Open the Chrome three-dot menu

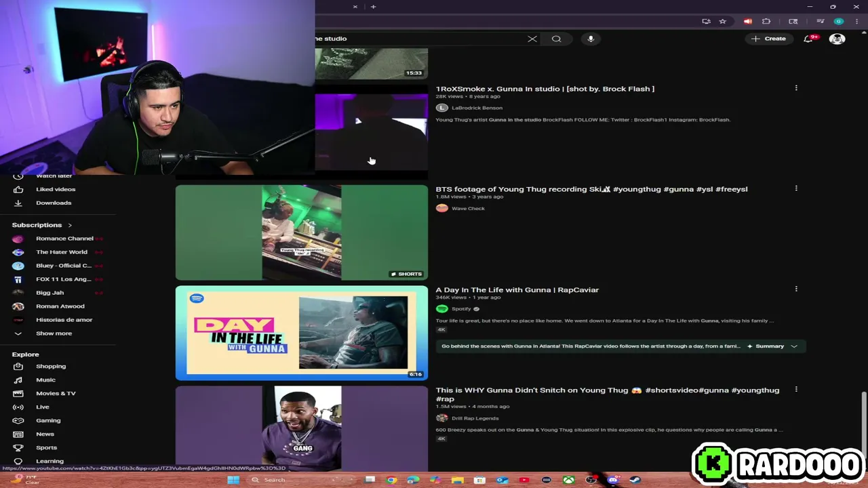click(856, 22)
